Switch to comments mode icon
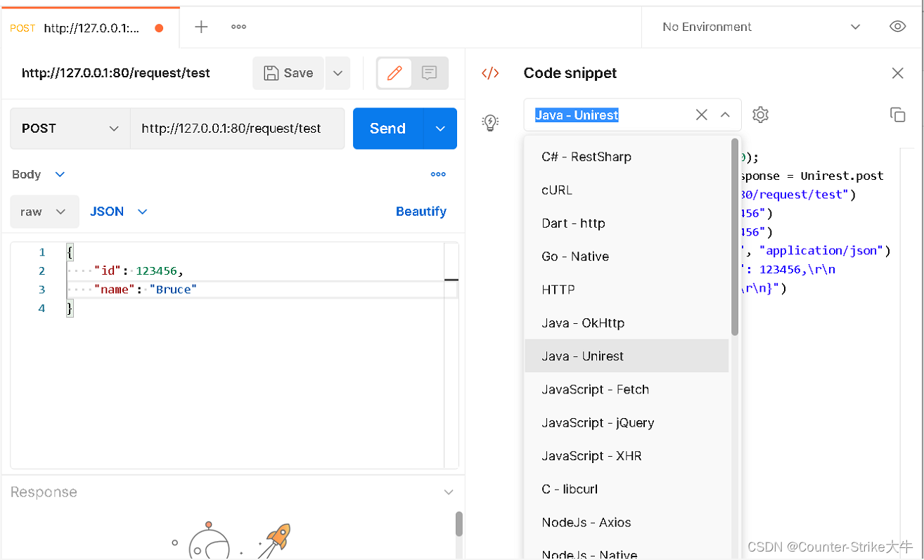This screenshot has width=924, height=560. (429, 73)
